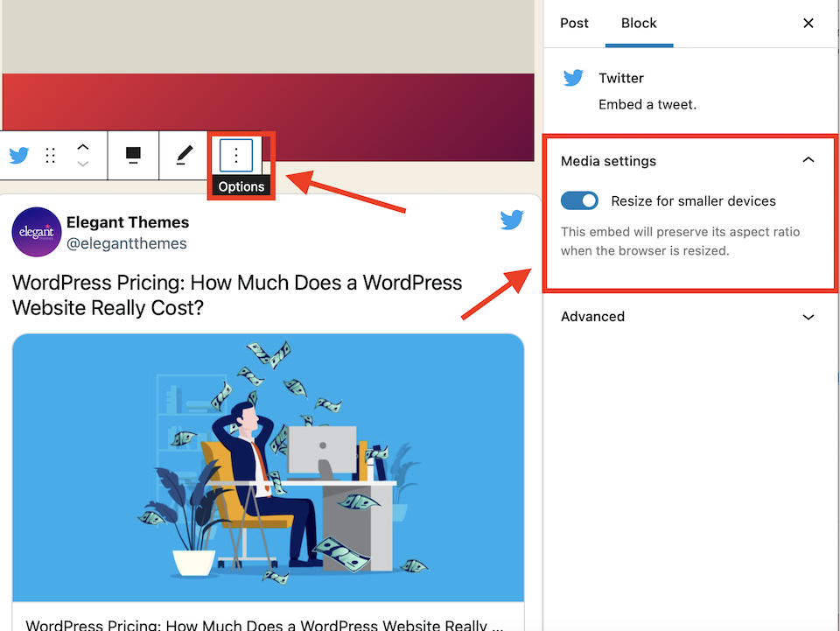The width and height of the screenshot is (840, 631).
Task: Open the Options three-dot menu
Action: 234,155
